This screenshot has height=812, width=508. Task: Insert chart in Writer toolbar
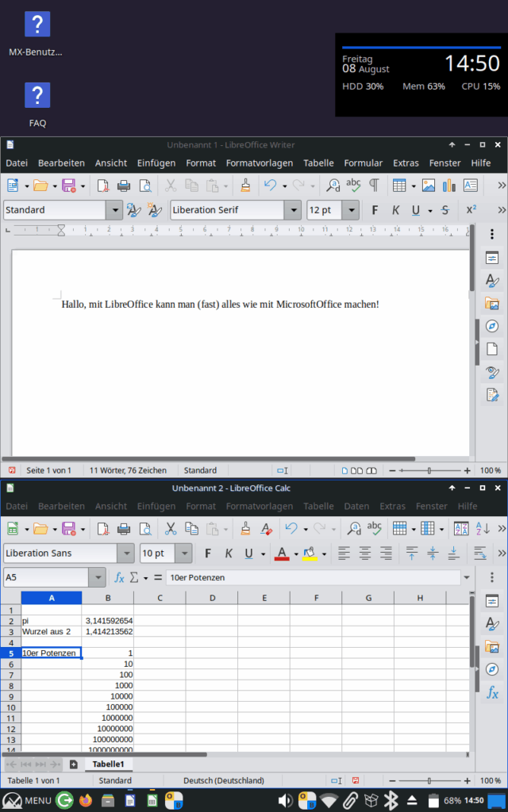pos(449,186)
